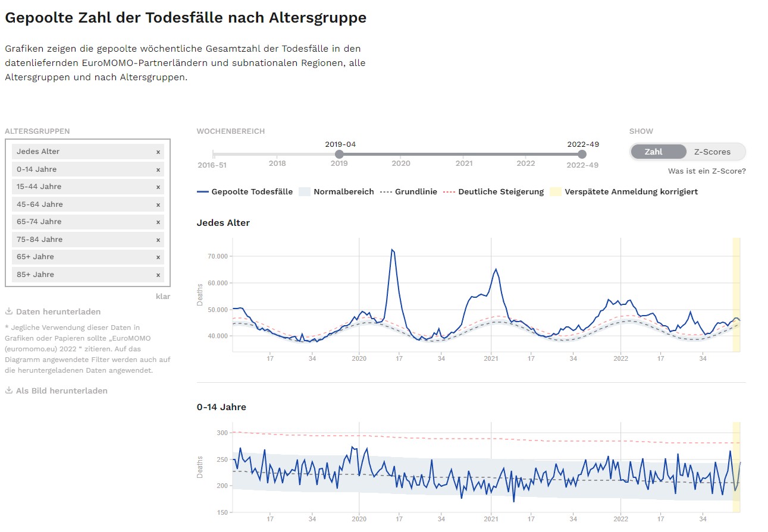This screenshot has width=768, height=532.
Task: Remove the '85+ Jahre' filter tag
Action: (158, 275)
